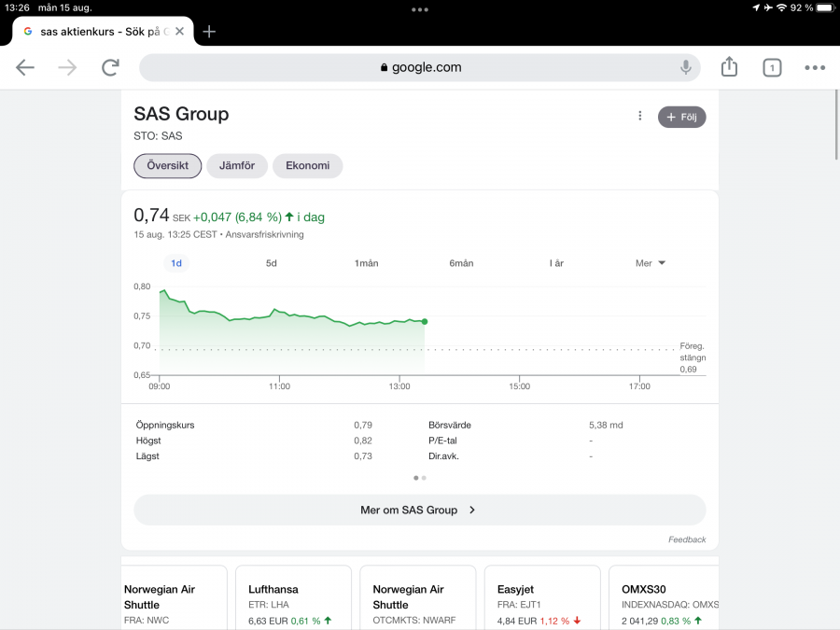840x630 pixels.
Task: Tap the microphone voice search icon
Action: click(686, 67)
